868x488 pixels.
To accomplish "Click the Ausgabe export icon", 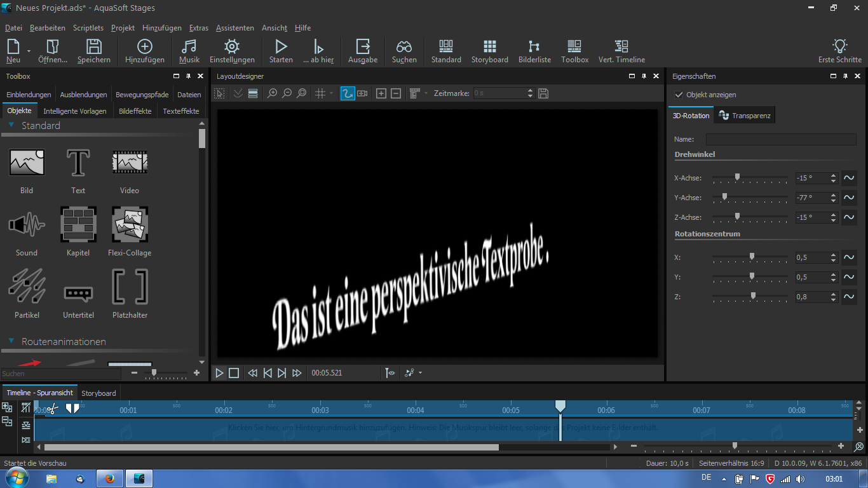I will pos(363,51).
